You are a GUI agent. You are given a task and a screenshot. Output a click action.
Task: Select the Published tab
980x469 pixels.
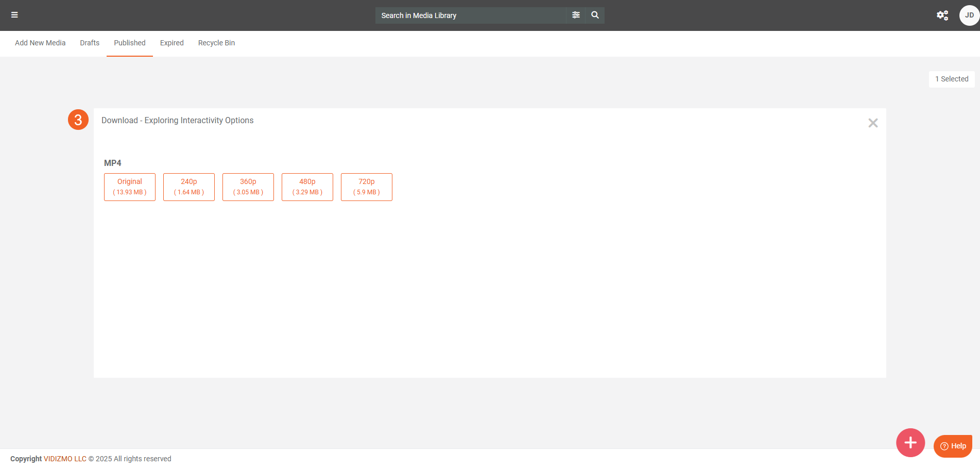click(x=130, y=43)
